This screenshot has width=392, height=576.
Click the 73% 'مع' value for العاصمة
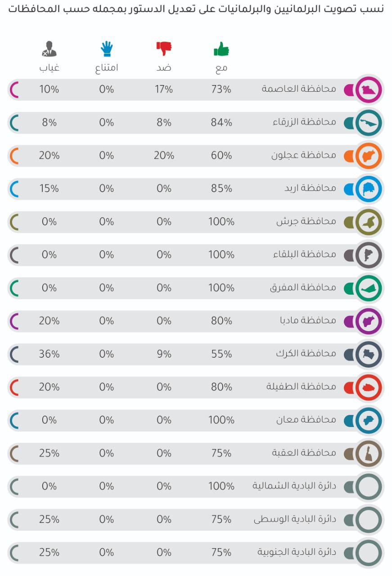pos(221,89)
